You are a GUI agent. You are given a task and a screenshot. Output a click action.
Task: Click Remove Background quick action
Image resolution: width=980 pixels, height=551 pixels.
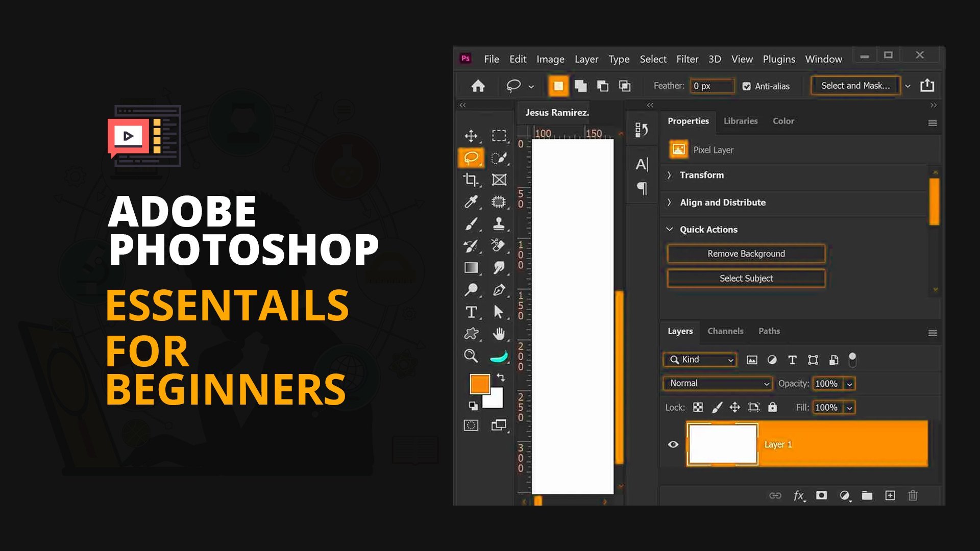pos(746,253)
